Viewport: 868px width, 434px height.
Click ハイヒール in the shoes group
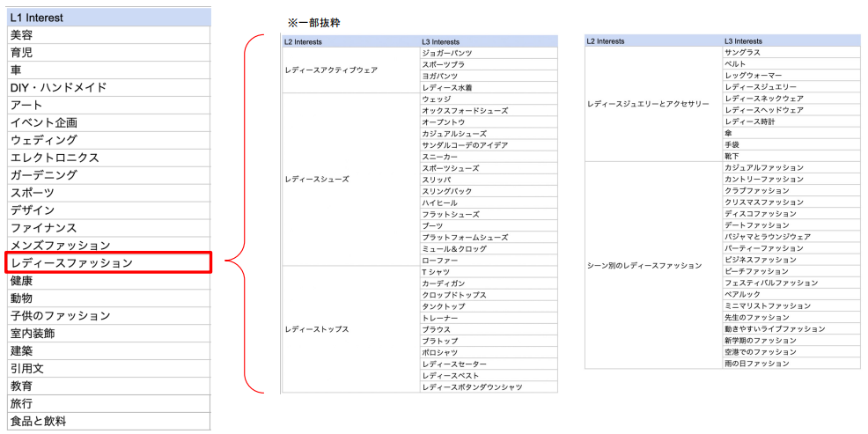pos(439,202)
